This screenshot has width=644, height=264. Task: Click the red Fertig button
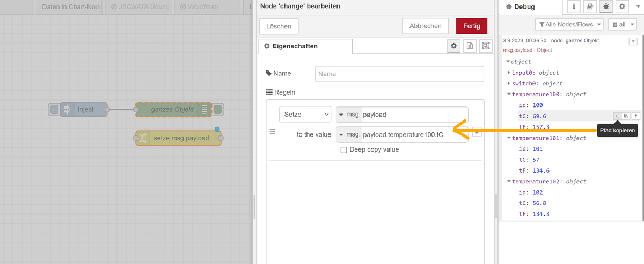pos(472,26)
